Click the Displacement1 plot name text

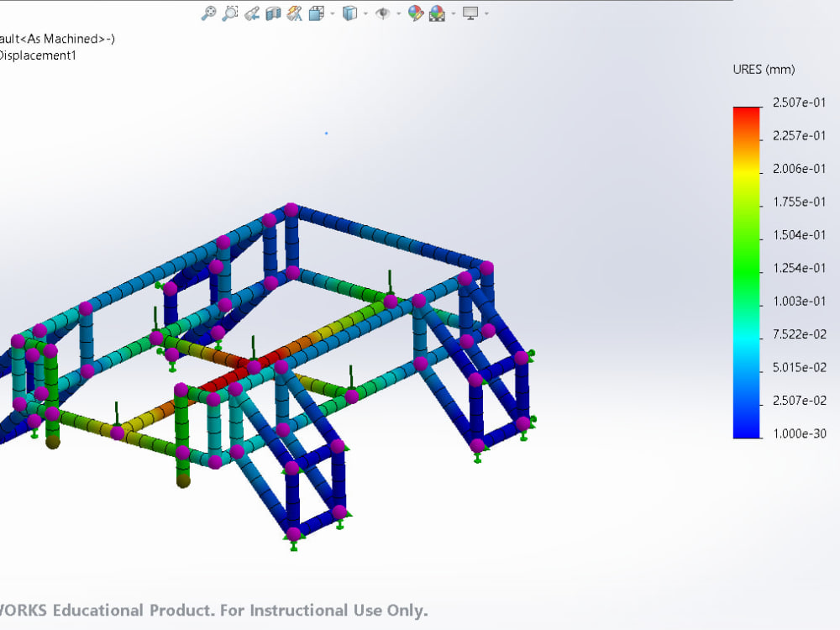pos(38,55)
